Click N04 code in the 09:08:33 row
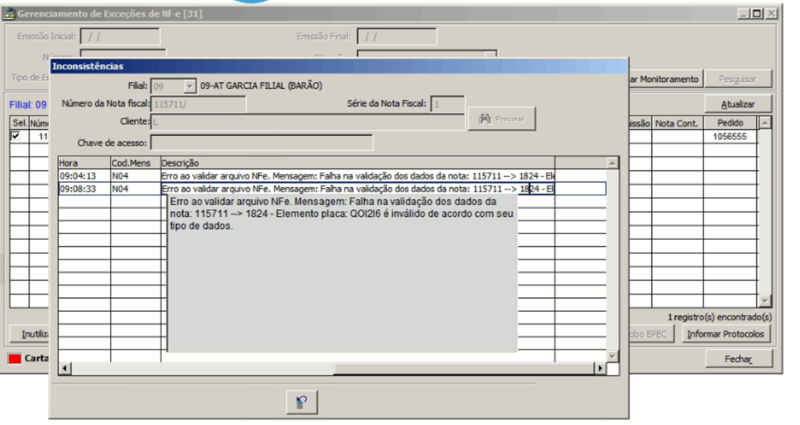 120,189
